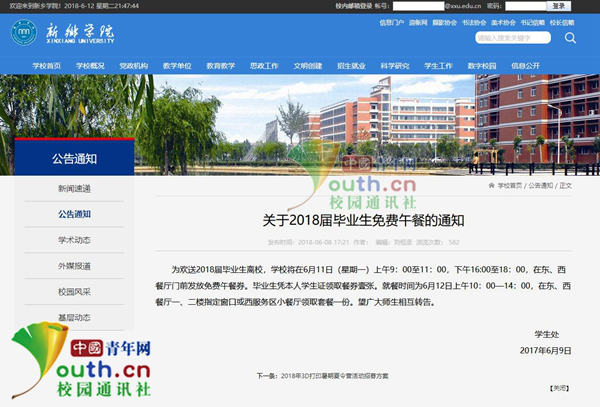Click the 信息门户 top link
This screenshot has width=600, height=407.
click(393, 21)
